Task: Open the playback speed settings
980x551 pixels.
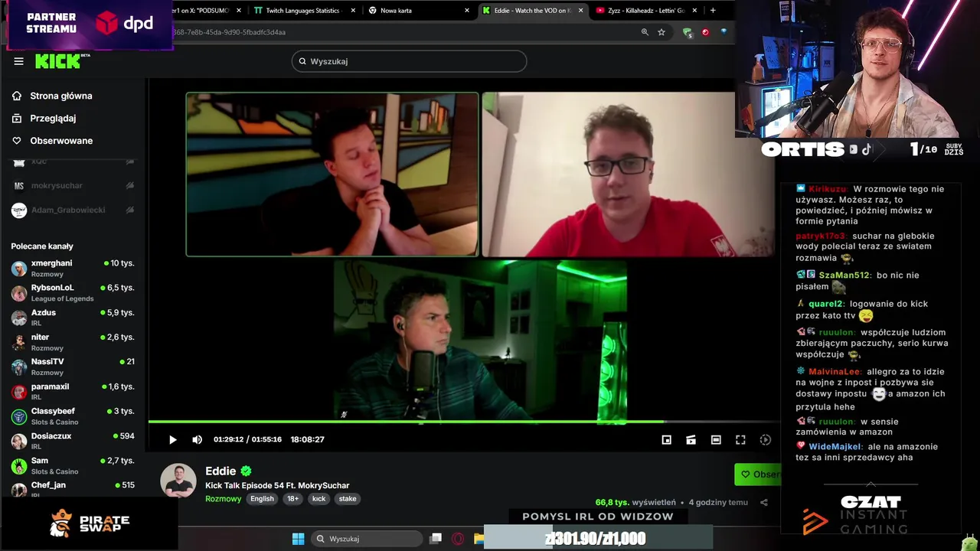Action: pyautogui.click(x=765, y=440)
